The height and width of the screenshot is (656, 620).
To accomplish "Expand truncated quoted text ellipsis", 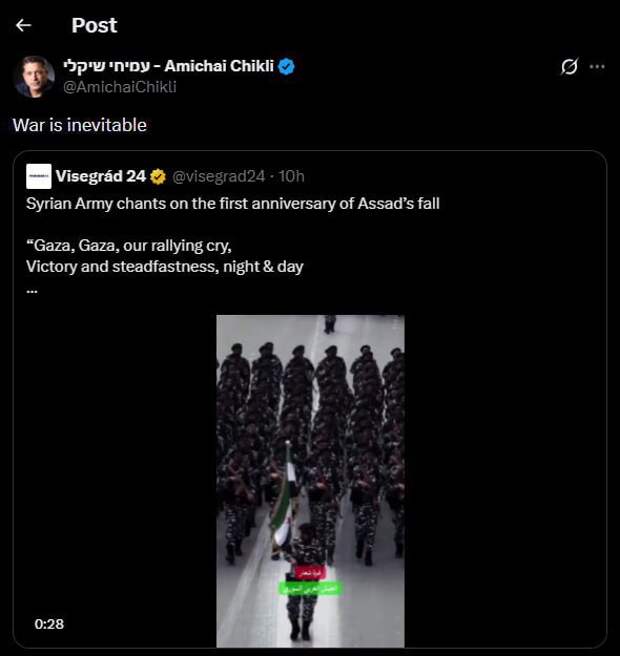I will tap(32, 289).
